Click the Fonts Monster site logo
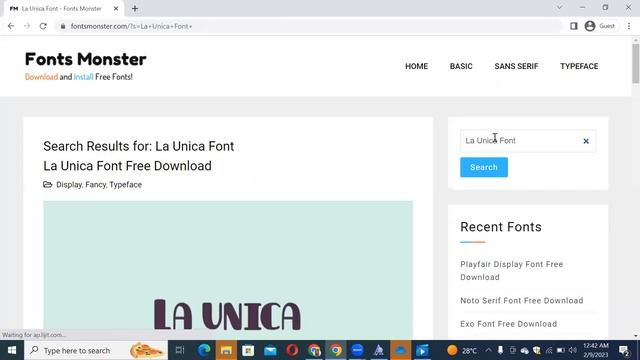 tap(86, 59)
